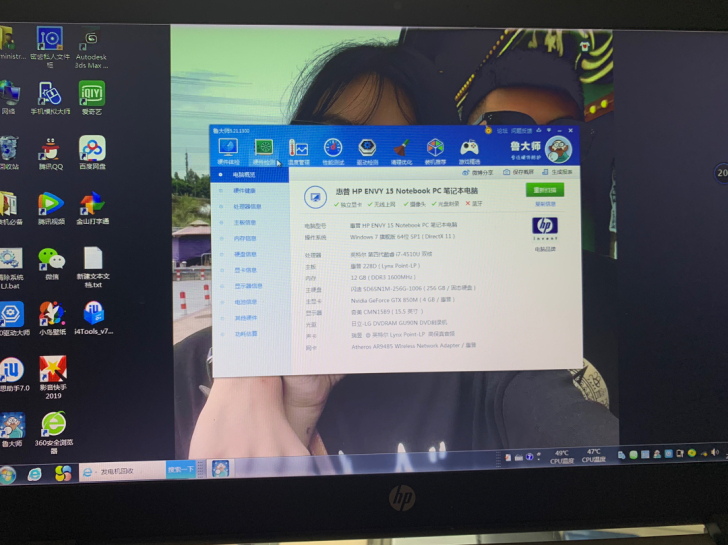
Task: Click 49°C CPU temperature taskbar readout
Action: (562, 457)
